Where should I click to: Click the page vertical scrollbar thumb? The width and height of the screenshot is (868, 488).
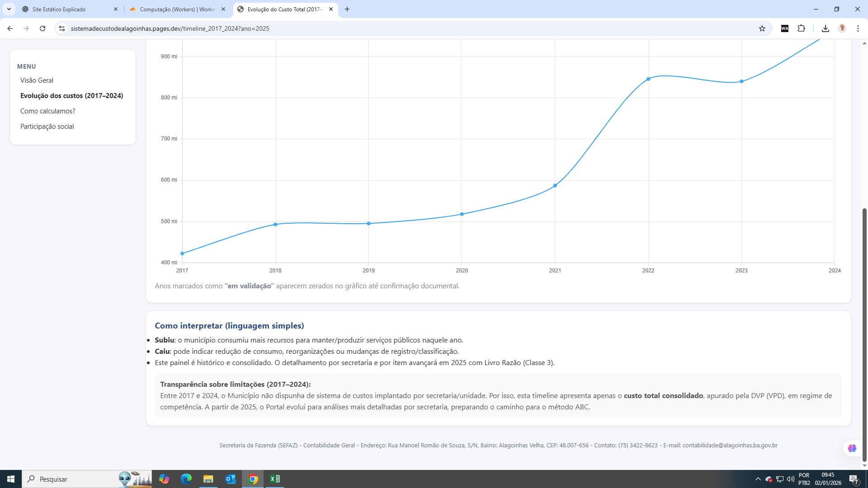[864, 334]
